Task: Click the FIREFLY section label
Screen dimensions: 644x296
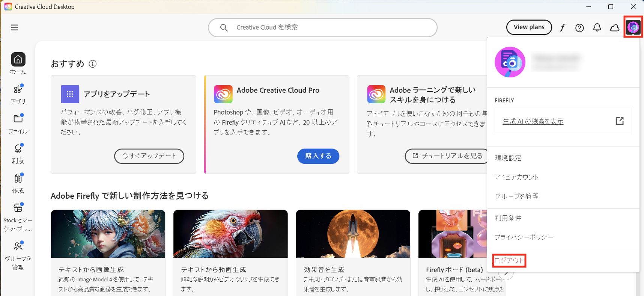Action: tap(504, 100)
